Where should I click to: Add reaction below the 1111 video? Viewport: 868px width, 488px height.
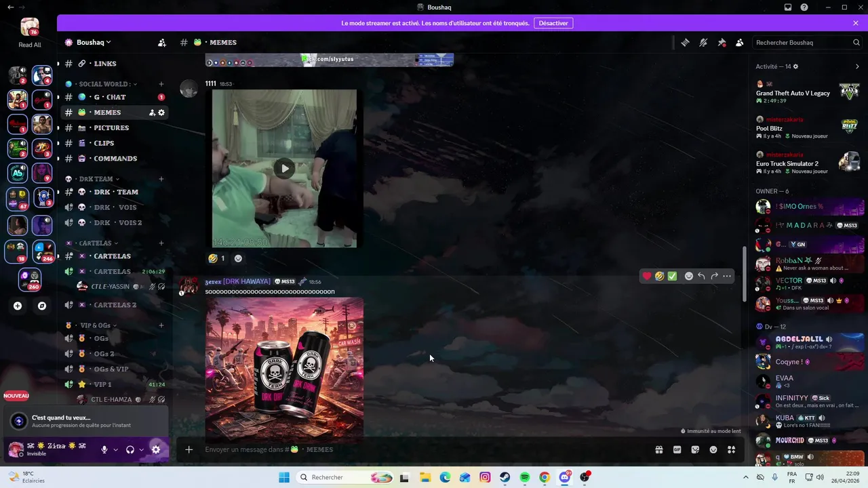(x=238, y=258)
